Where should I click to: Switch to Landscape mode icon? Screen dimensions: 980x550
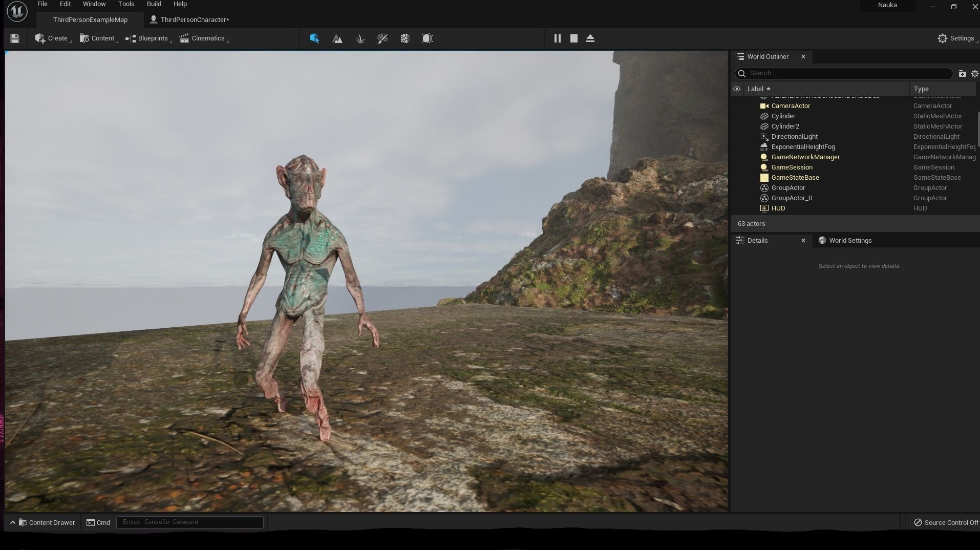337,38
